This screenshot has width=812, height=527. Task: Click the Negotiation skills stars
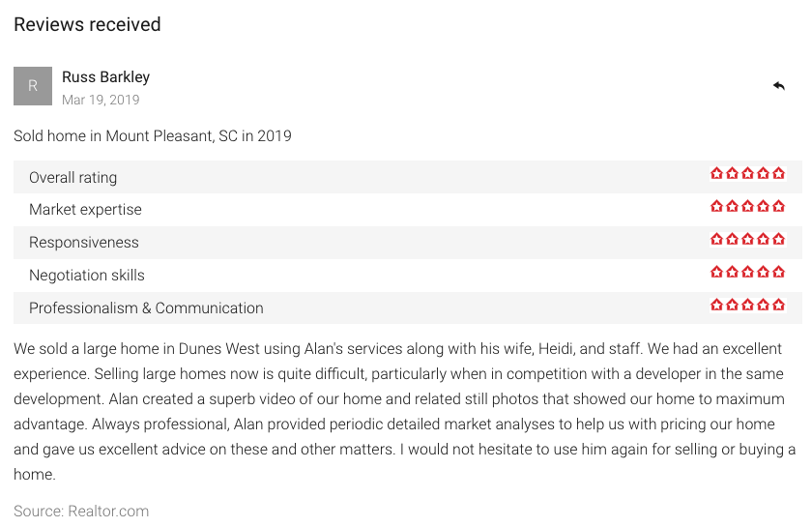pos(747,272)
